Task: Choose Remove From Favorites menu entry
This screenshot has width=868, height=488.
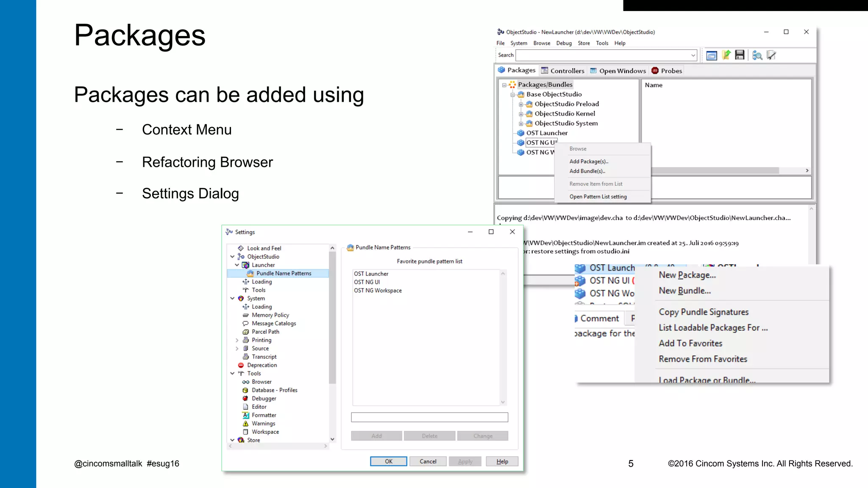Action: click(x=703, y=359)
